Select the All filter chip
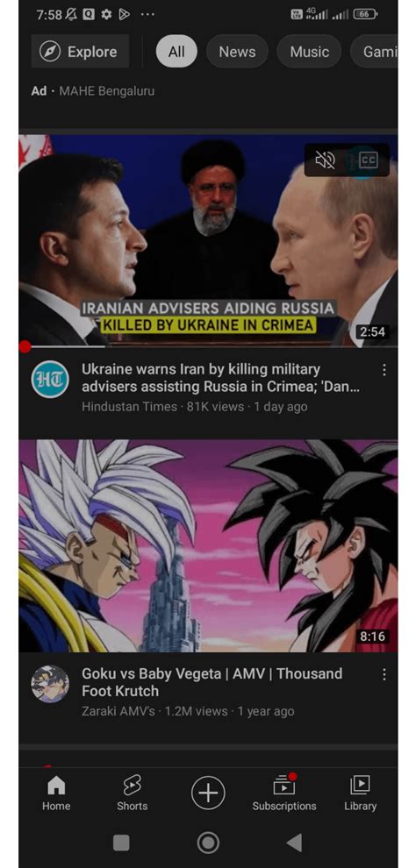 (176, 52)
